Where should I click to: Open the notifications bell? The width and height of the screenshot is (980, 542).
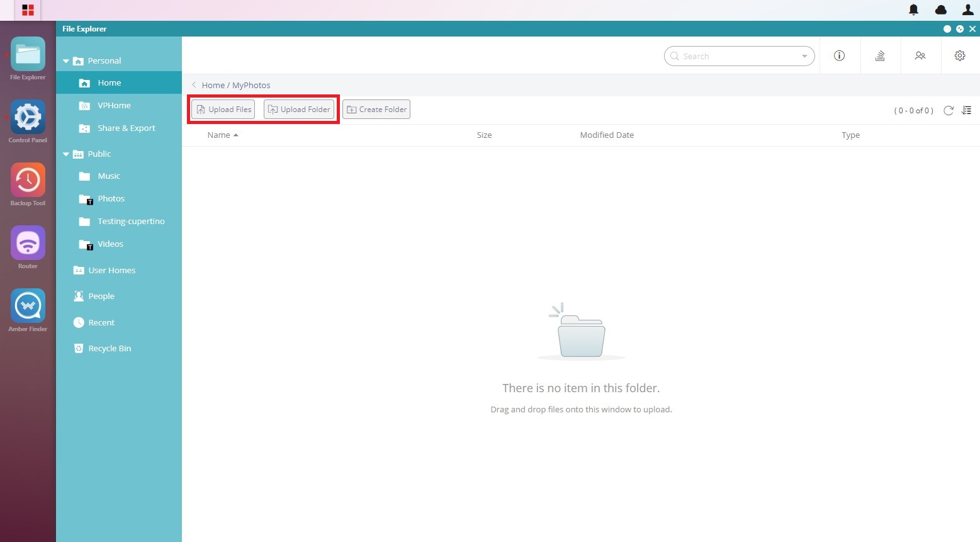point(914,9)
